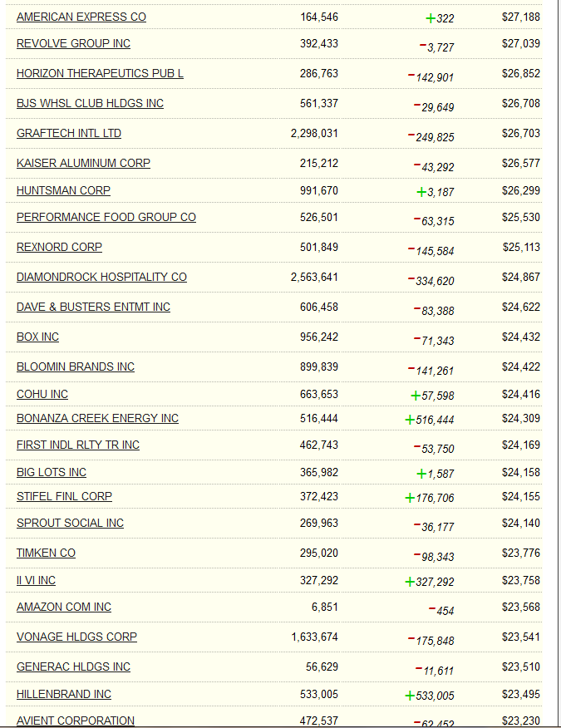Select BLOOMIN BRANDS INC link
The width and height of the screenshot is (561, 728).
[76, 367]
